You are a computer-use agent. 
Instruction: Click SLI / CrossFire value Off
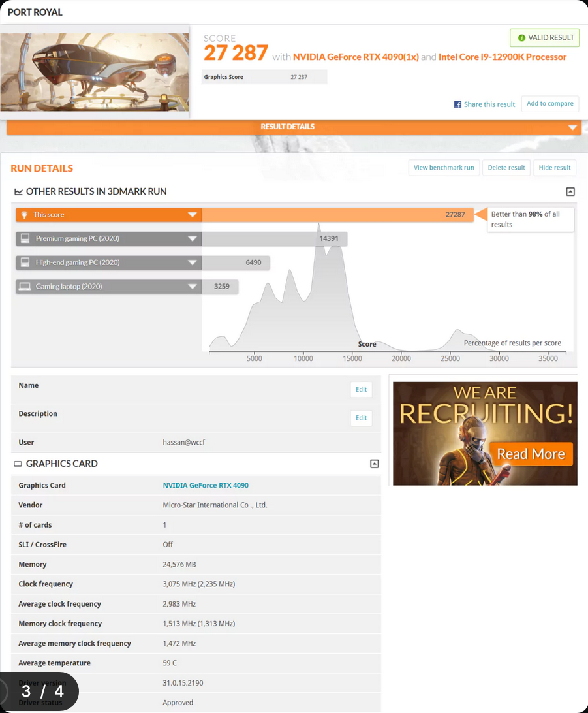coord(168,545)
